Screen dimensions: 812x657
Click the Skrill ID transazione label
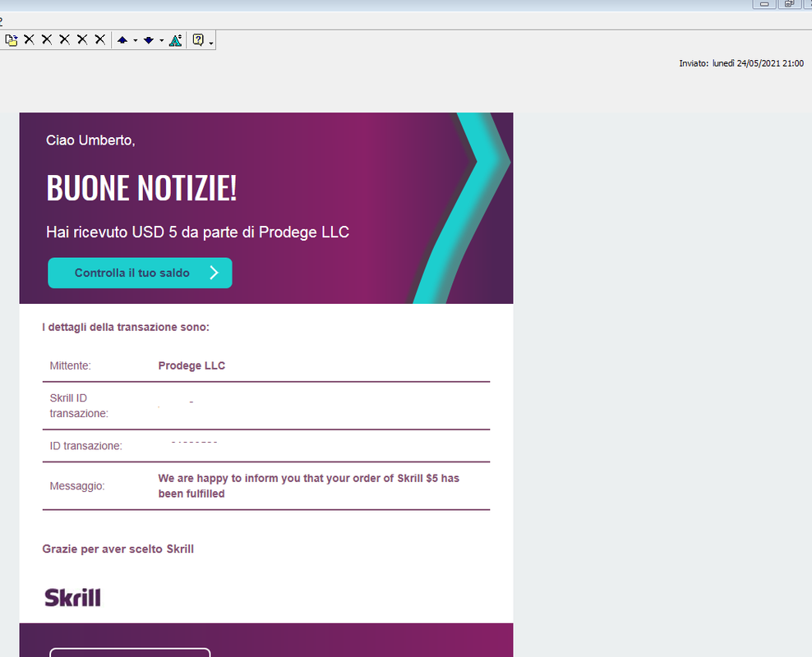pyautogui.click(x=79, y=406)
